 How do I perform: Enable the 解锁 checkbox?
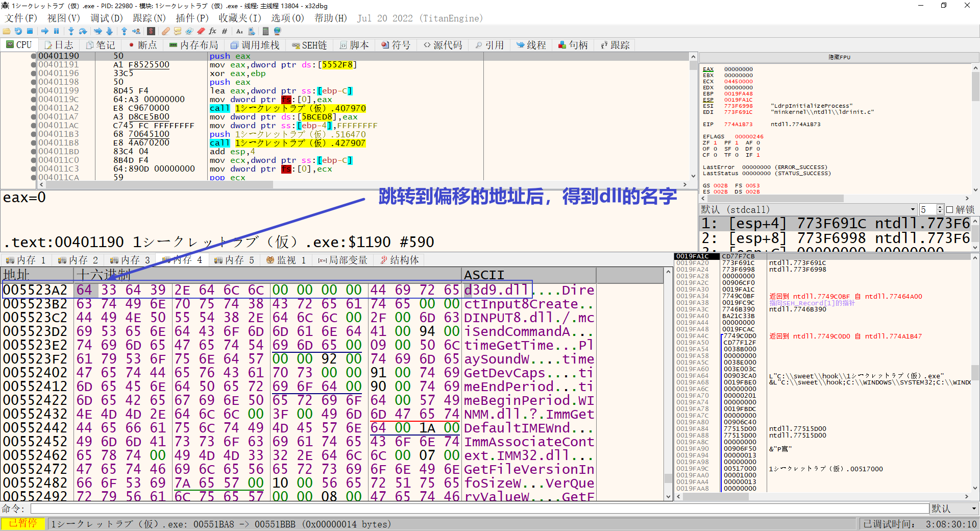949,210
